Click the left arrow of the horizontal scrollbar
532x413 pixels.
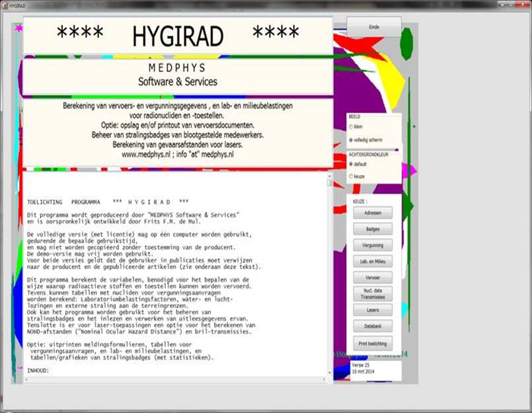tap(26, 379)
